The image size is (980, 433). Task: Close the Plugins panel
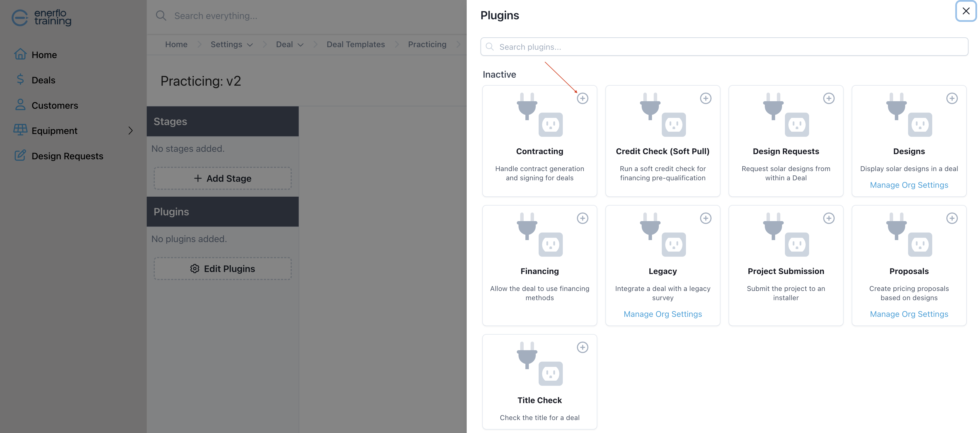(x=966, y=11)
